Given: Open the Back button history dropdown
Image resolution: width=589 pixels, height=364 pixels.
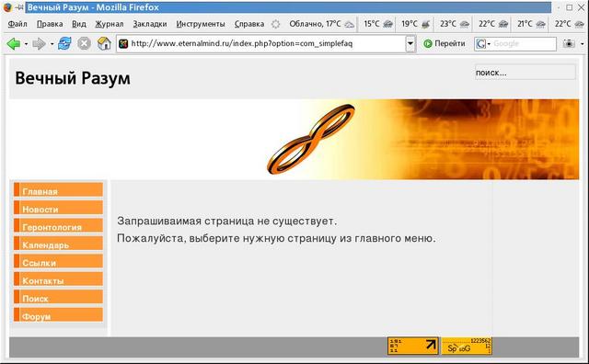Looking at the screenshot, I should click(26, 44).
